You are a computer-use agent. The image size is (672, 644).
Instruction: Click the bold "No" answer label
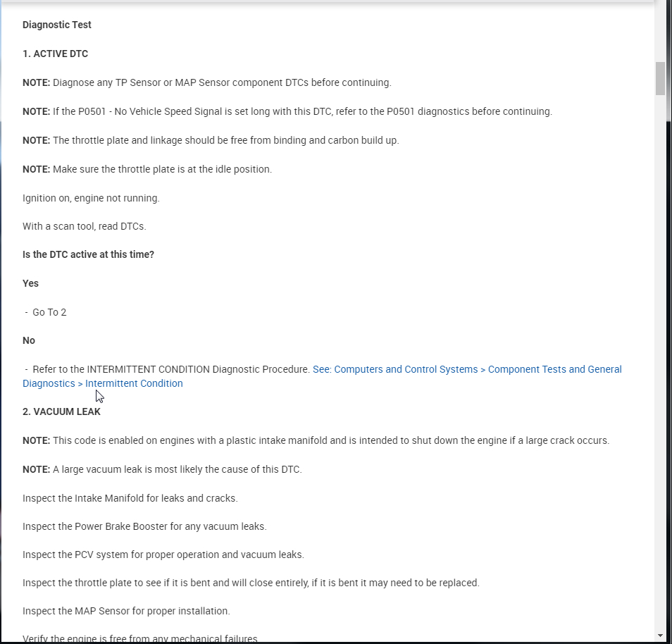click(29, 340)
